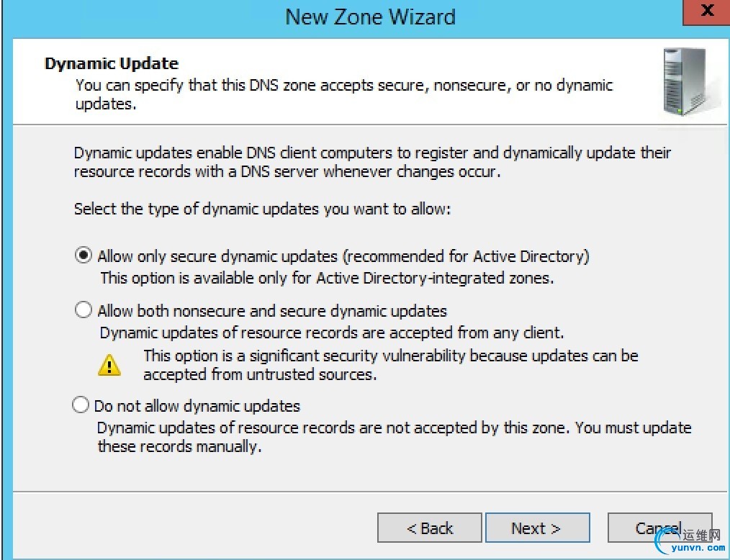Viewport: 730px width, 560px height.
Task: Go to the previous step with Back
Action: click(429, 528)
